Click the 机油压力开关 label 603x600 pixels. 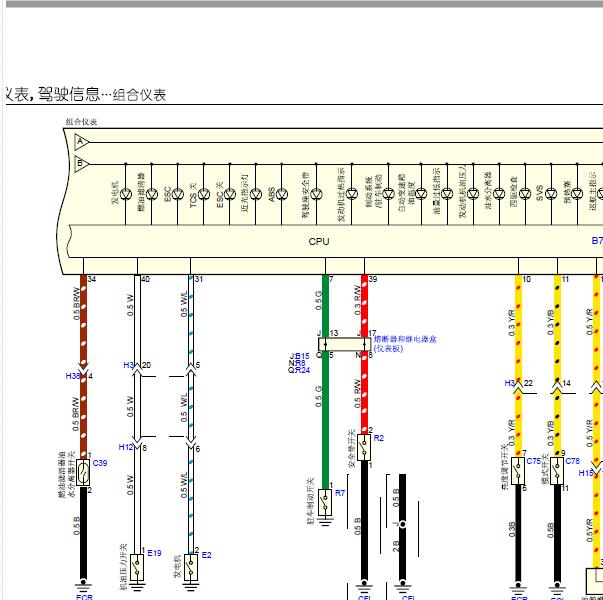123,567
